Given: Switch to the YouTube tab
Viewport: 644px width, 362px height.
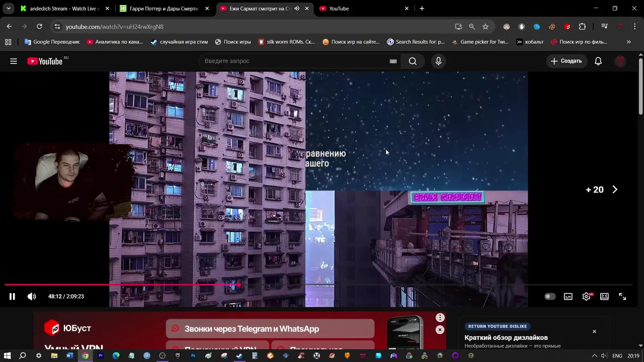Looking at the screenshot, I should [x=363, y=9].
